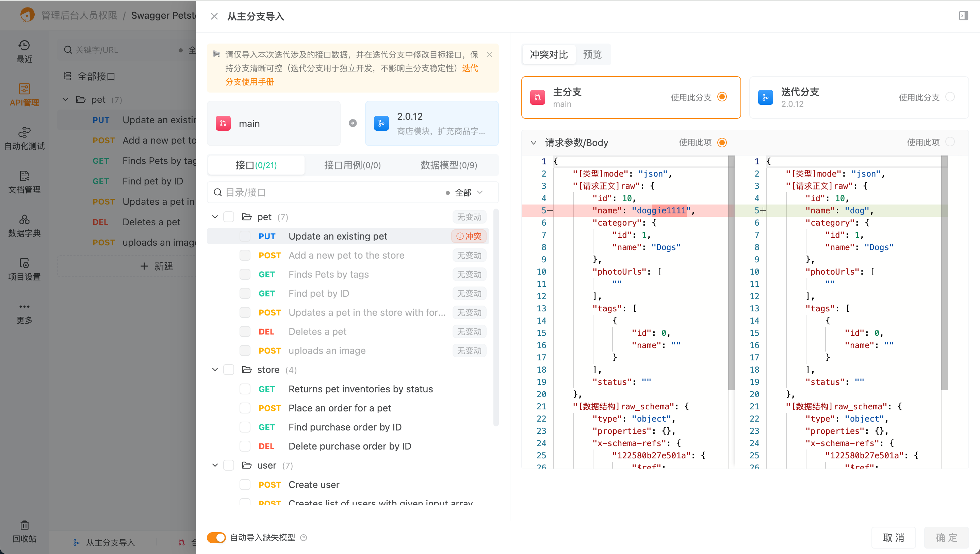This screenshot has height=554, width=980.
Task: Check the Create user checkbox
Action: [x=245, y=484]
